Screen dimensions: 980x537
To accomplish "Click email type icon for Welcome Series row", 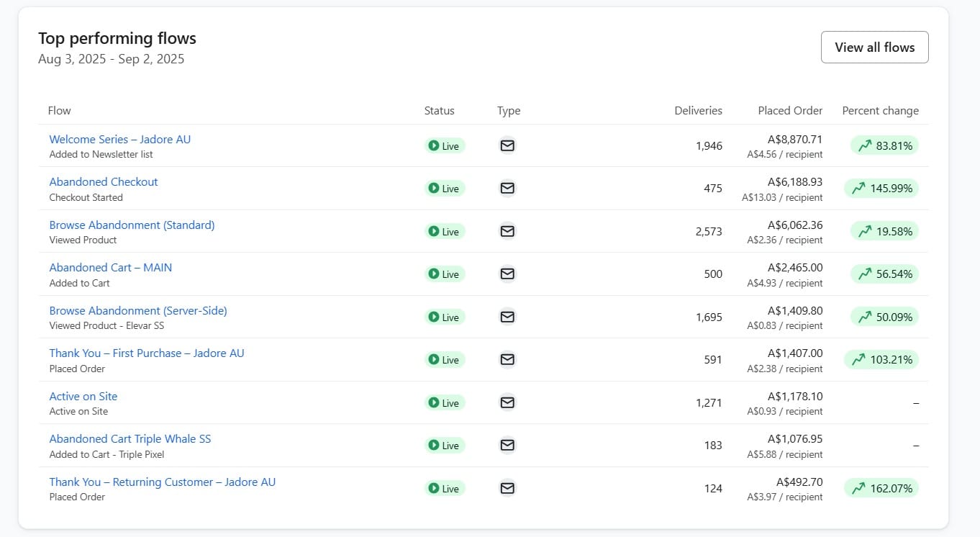I will [507, 145].
